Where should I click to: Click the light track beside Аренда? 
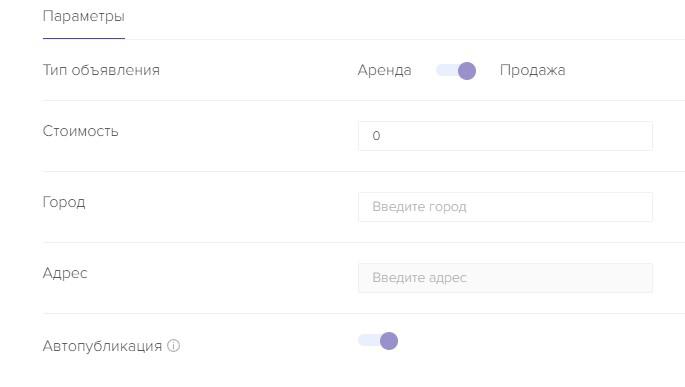click(x=446, y=70)
